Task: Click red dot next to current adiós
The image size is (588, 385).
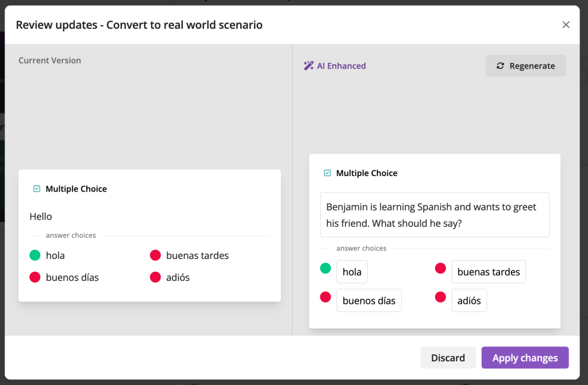Action: [x=155, y=277]
